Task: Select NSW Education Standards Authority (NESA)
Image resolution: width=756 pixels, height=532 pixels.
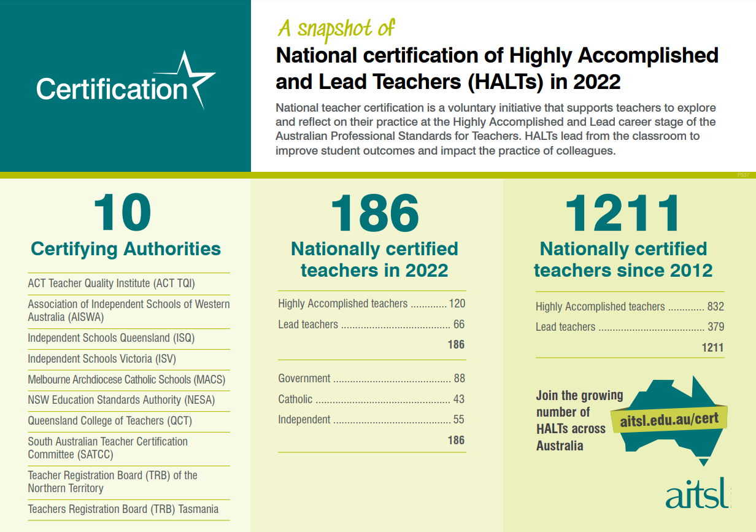Action: [x=121, y=400]
